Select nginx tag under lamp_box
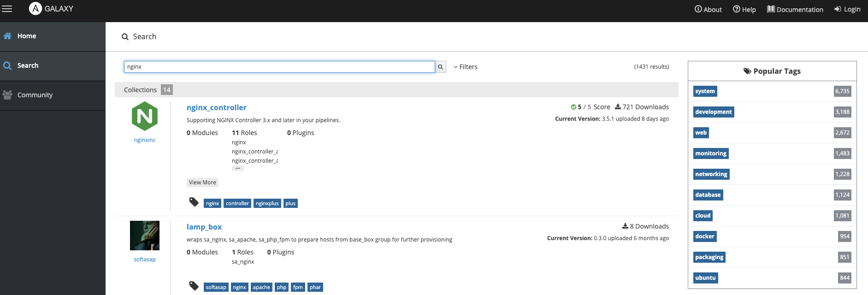 point(240,287)
